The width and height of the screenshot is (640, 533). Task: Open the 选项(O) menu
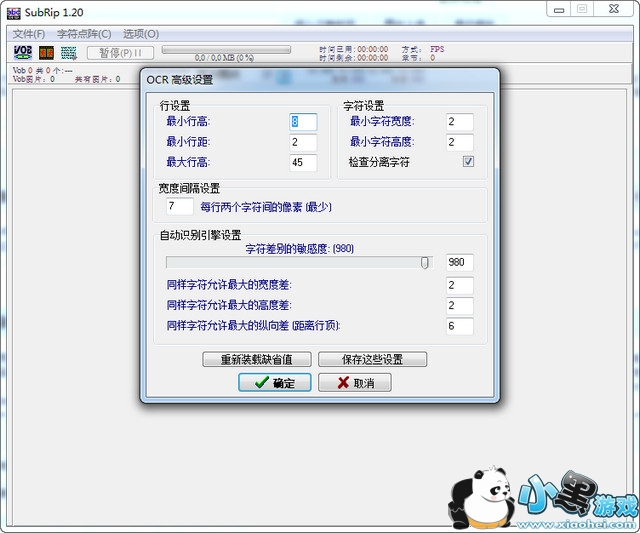(x=141, y=34)
